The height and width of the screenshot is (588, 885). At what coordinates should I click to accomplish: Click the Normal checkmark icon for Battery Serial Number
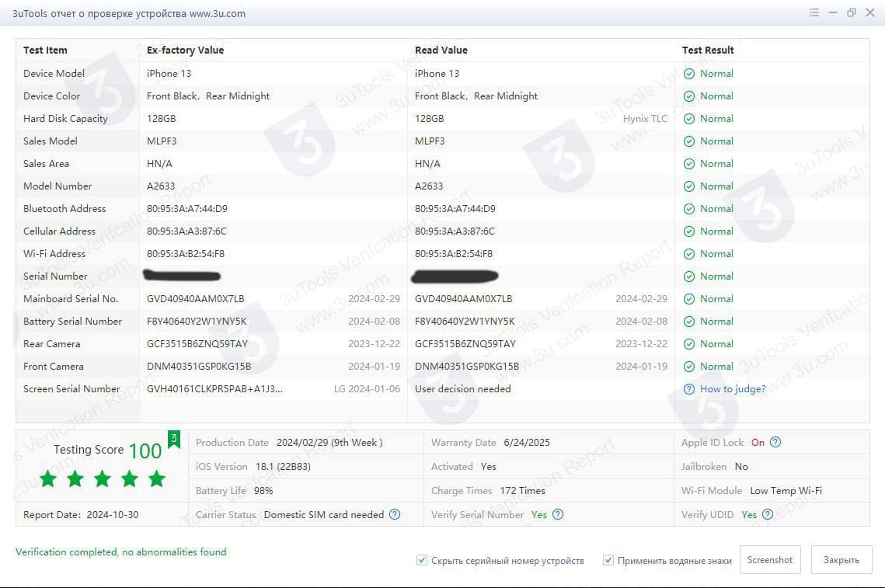pos(689,322)
